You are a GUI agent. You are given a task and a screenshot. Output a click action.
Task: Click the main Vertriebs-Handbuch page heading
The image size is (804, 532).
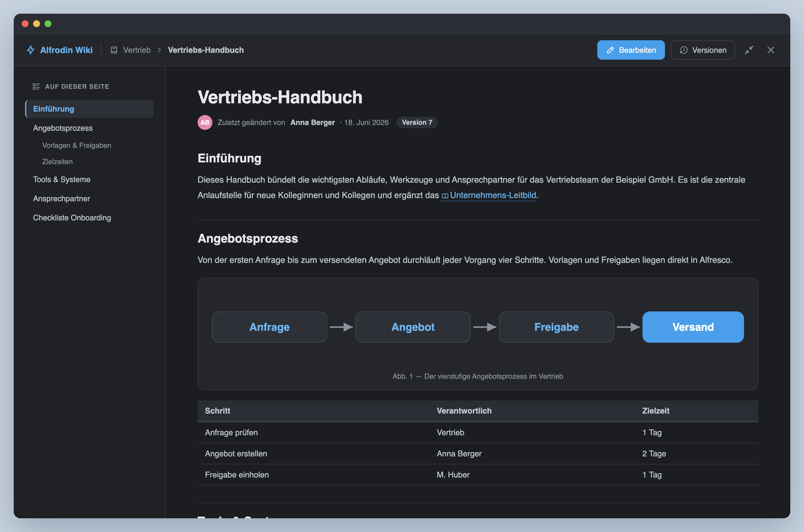pos(280,97)
